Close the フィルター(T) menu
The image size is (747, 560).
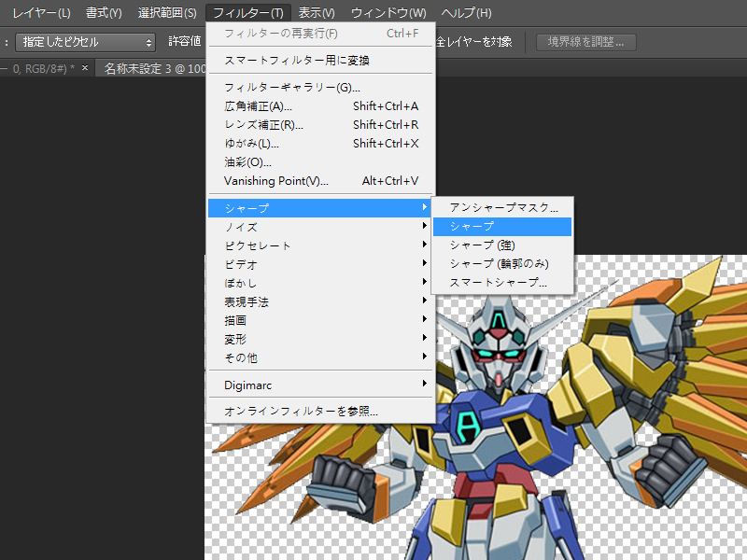click(248, 13)
